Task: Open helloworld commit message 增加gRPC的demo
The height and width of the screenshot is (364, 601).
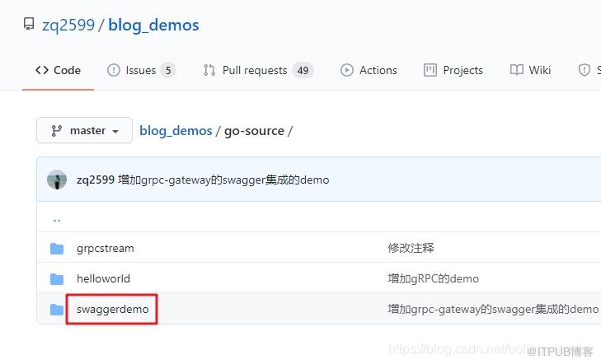Action: tap(433, 278)
